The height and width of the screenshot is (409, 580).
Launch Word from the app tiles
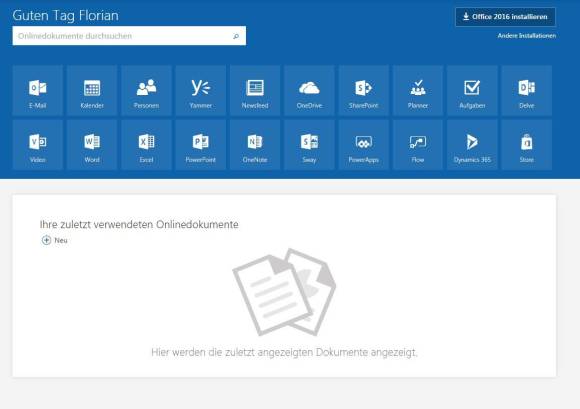tap(92, 145)
